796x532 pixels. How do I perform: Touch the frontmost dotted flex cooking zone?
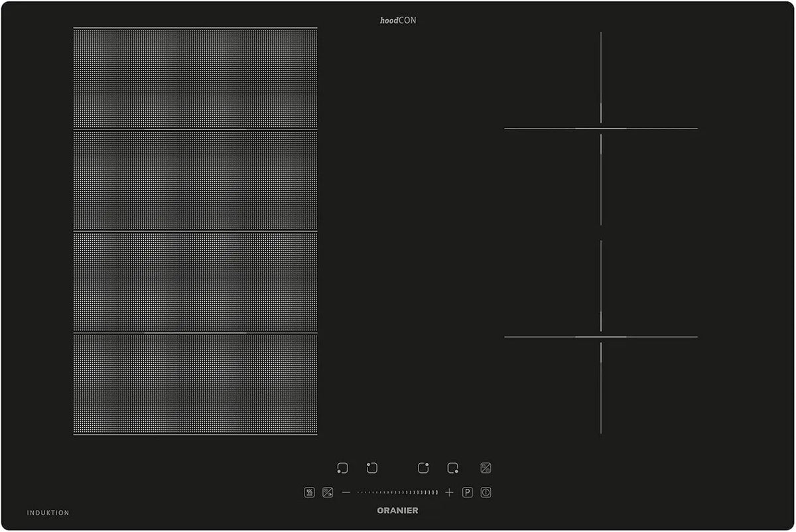tap(195, 384)
